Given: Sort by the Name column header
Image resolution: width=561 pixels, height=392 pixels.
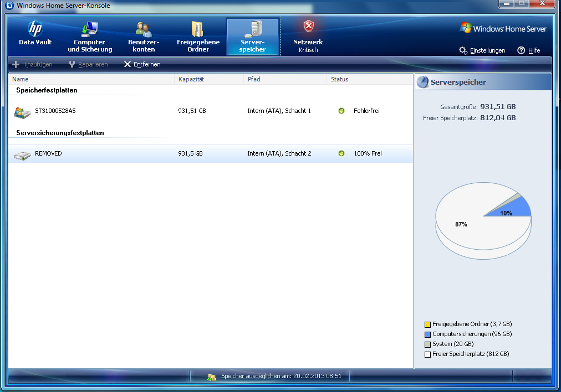Looking at the screenshot, I should coord(91,79).
